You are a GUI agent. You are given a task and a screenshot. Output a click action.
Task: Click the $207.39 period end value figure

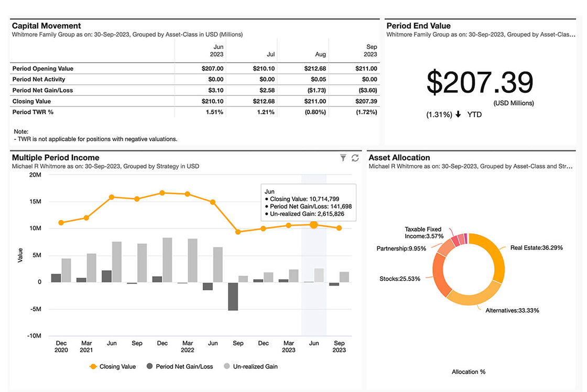[x=480, y=82]
